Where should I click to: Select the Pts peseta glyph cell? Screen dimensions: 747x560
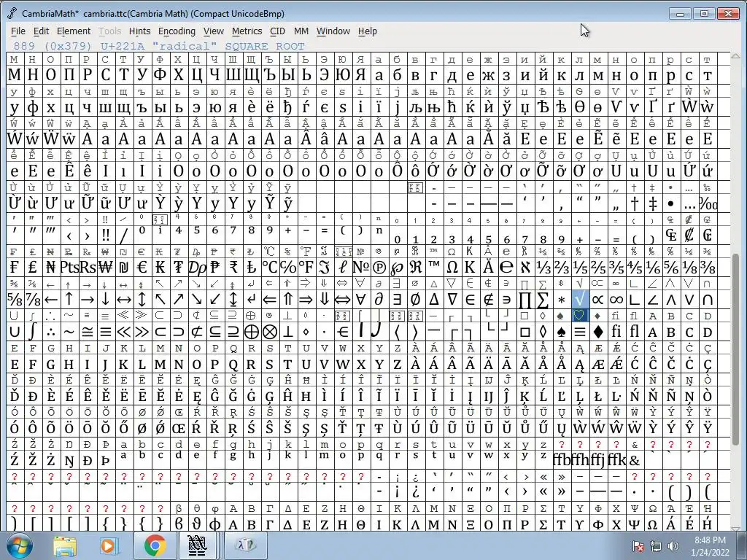[69, 267]
